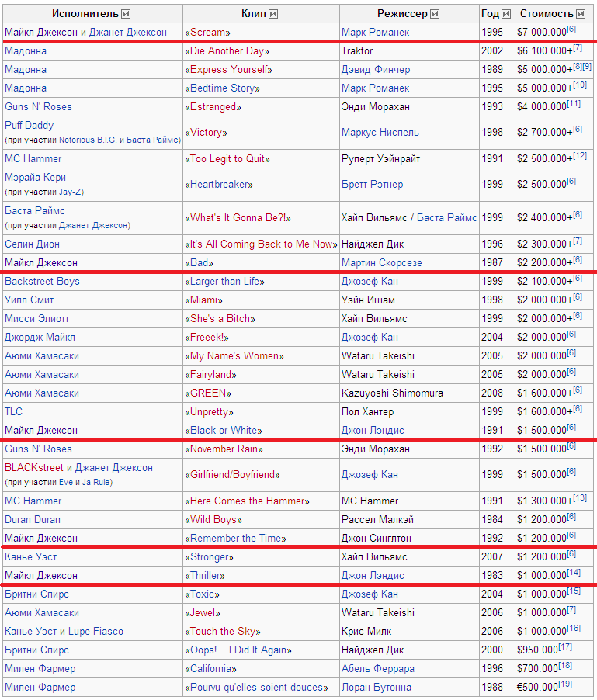
Task: Open Duran Duran artist link
Action: (x=33, y=520)
